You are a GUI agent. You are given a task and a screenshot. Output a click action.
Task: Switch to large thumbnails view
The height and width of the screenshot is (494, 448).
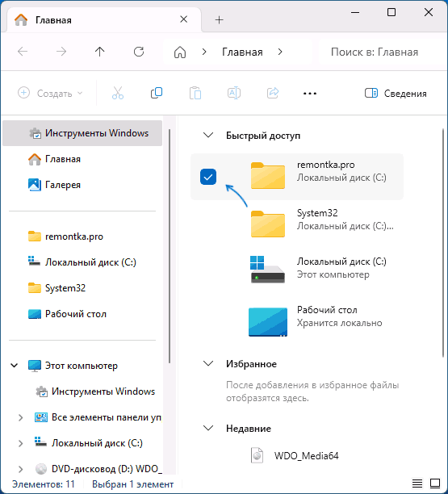pyautogui.click(x=435, y=483)
